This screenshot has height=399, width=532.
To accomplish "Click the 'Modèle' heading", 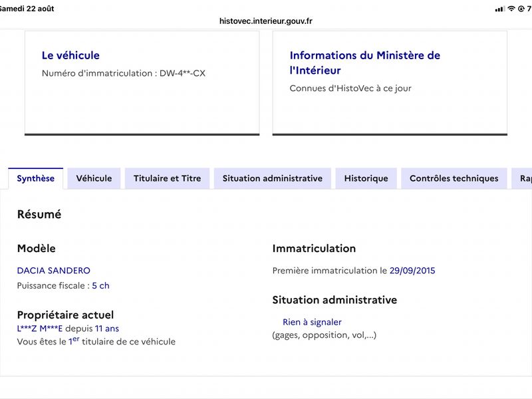I will click(37, 248).
